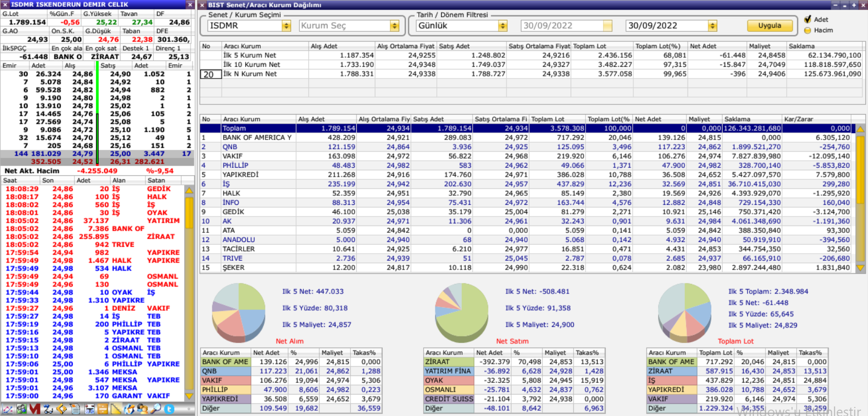Click the down arrow of trade list scrollbar

click(190, 396)
